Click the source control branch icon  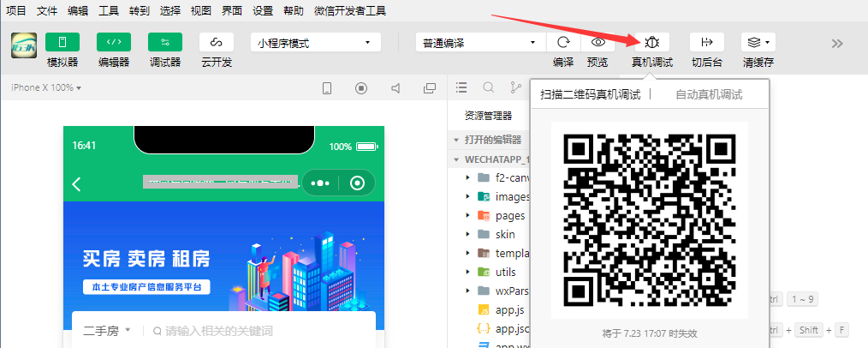tap(516, 87)
